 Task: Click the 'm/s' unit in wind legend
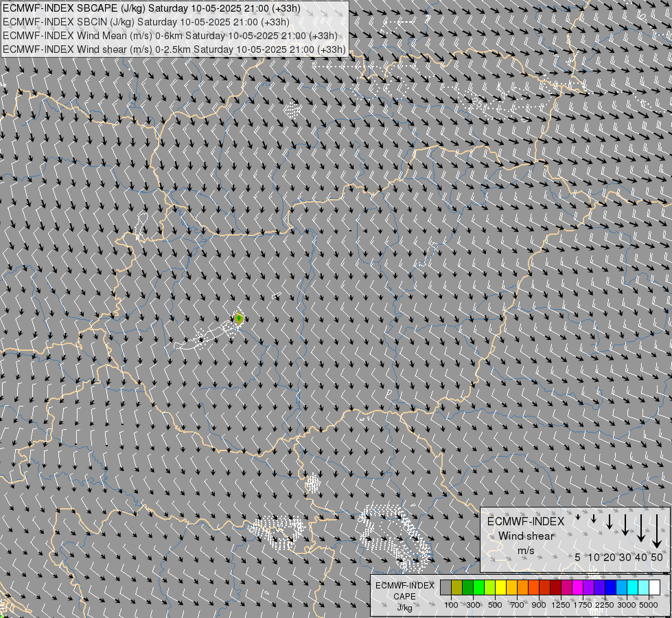click(x=526, y=550)
